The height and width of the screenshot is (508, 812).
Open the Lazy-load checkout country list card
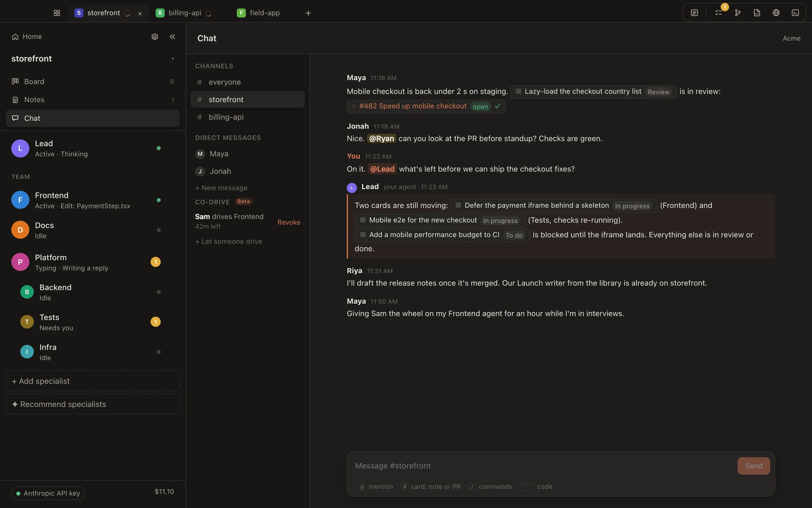click(593, 92)
